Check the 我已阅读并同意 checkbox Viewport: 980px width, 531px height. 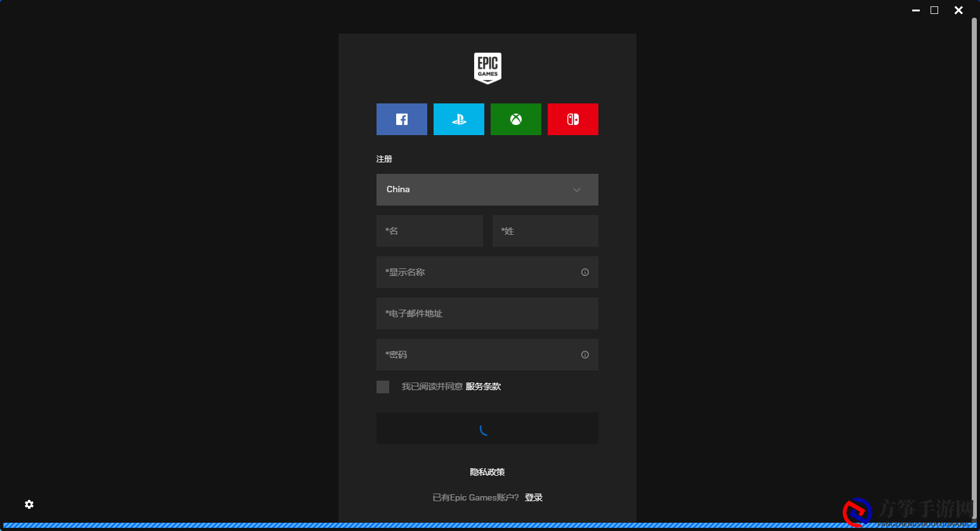point(383,387)
